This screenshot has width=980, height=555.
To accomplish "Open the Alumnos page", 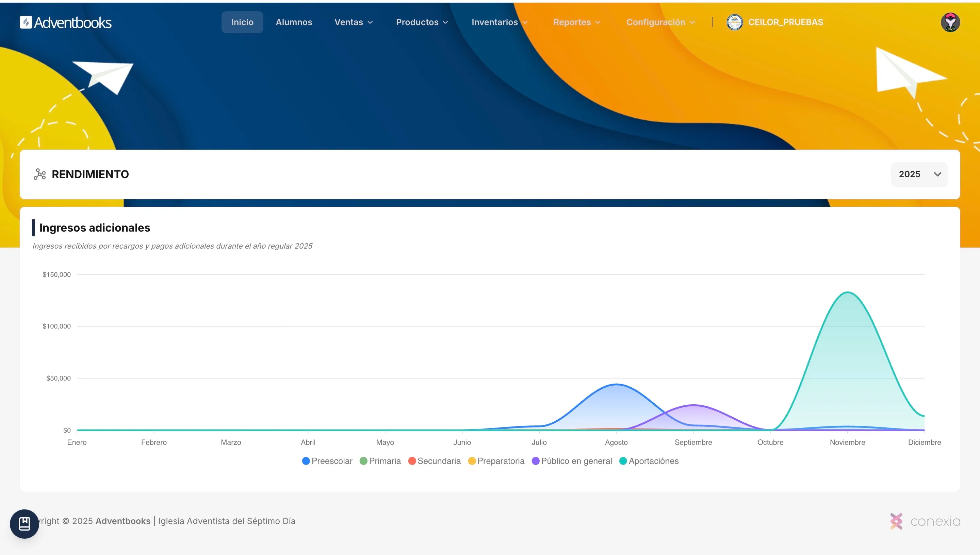I will [x=294, y=22].
